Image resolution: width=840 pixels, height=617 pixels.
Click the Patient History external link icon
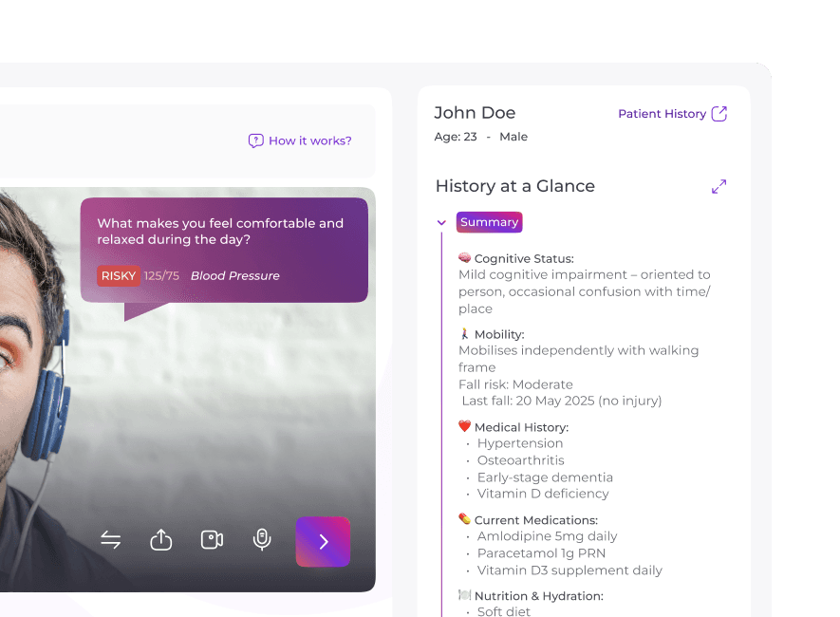pos(719,114)
